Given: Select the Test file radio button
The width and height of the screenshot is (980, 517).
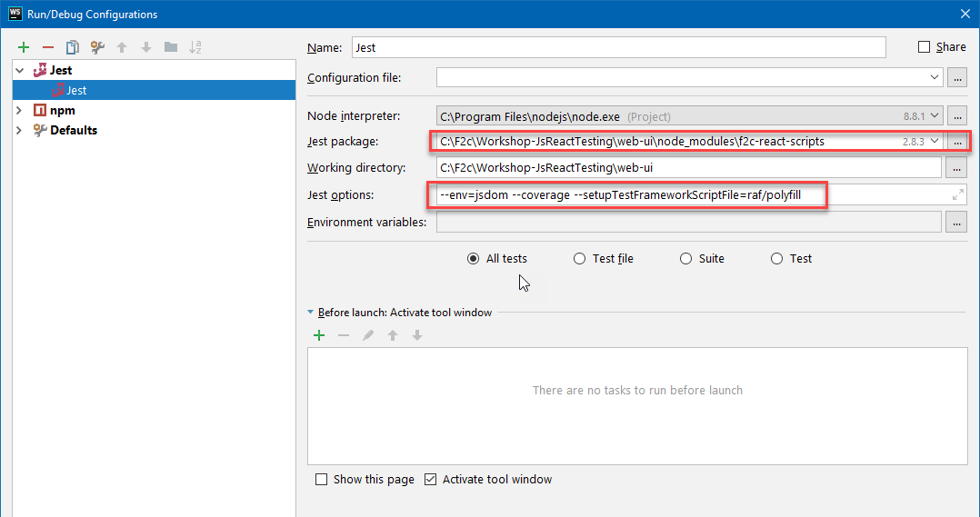Looking at the screenshot, I should [579, 258].
